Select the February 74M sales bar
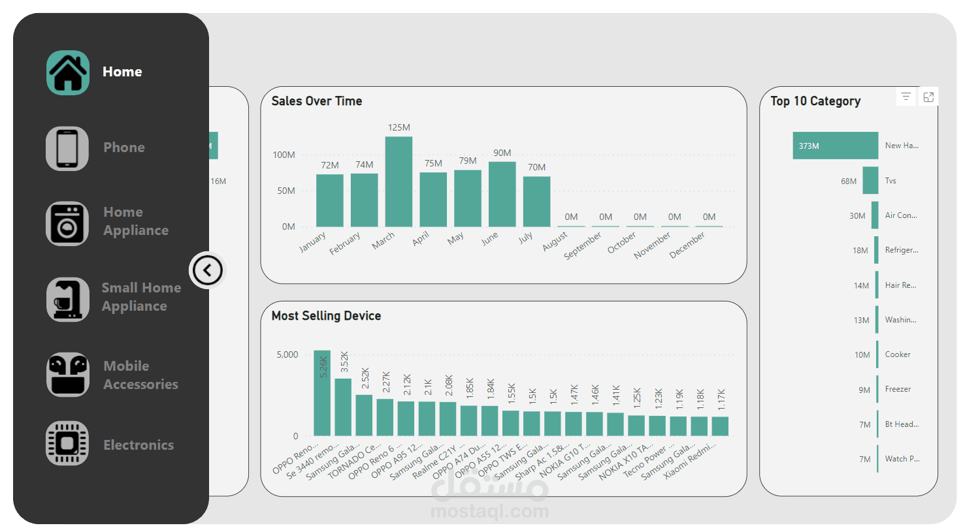 pyautogui.click(x=365, y=200)
